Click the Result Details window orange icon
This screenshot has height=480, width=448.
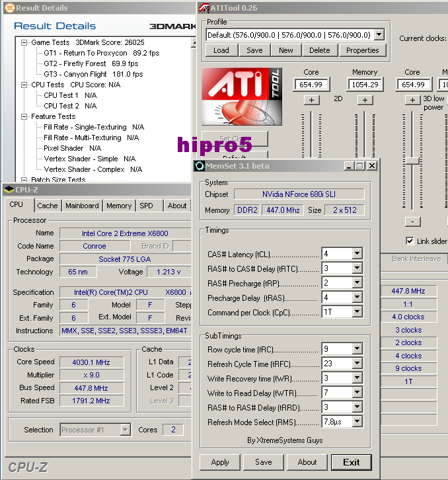(10, 8)
